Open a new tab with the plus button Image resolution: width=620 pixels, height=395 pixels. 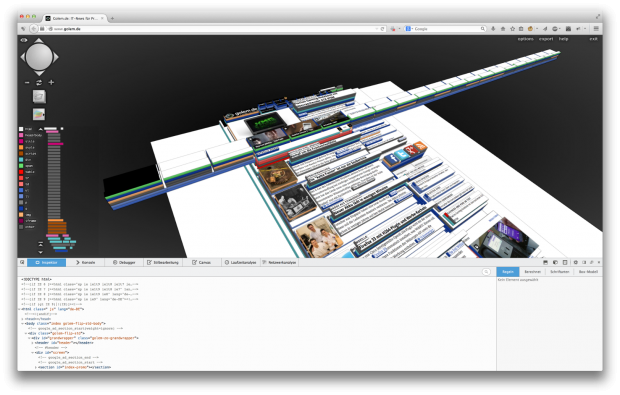point(112,18)
